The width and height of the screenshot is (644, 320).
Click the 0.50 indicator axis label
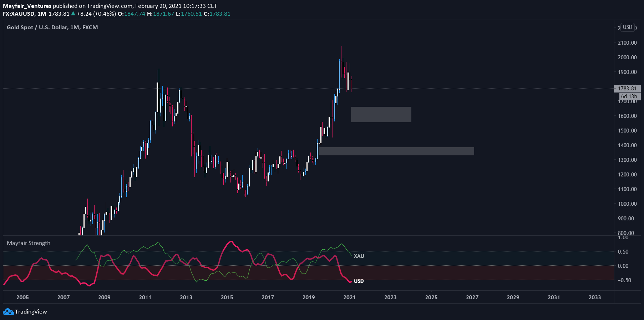(623, 252)
